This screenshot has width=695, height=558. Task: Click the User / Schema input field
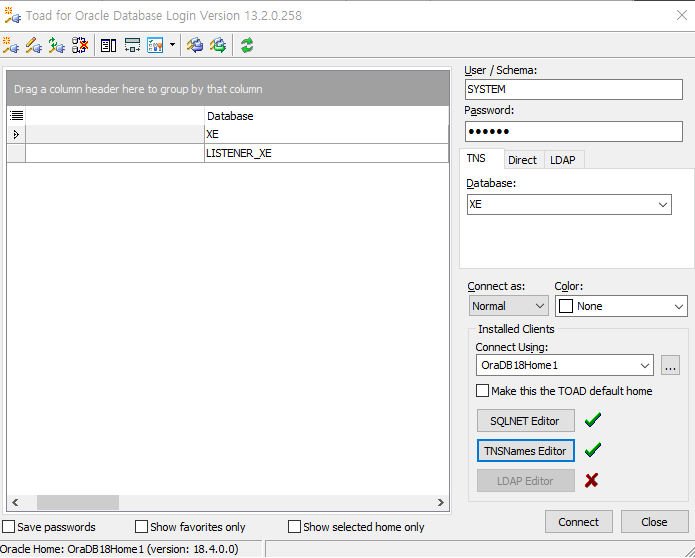574,90
